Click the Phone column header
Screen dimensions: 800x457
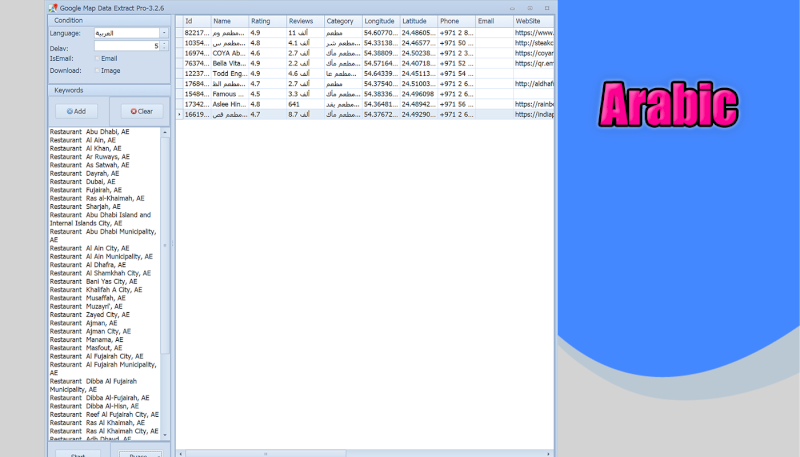point(455,21)
